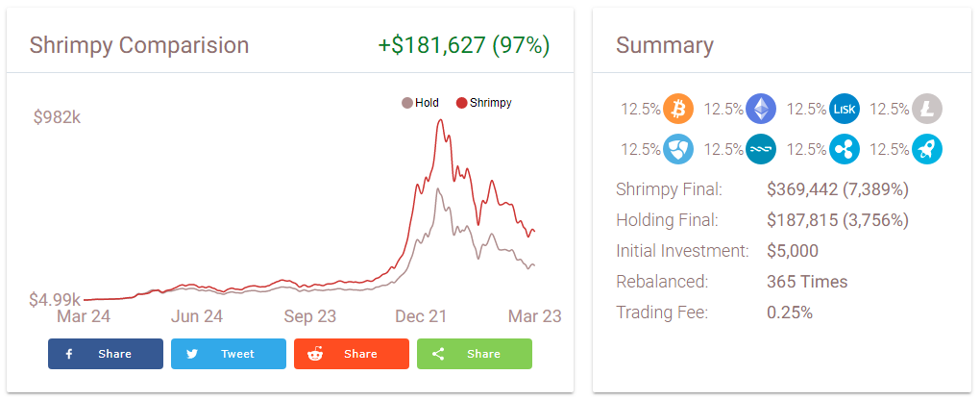
Task: Click the Summary heading
Action: point(664,46)
